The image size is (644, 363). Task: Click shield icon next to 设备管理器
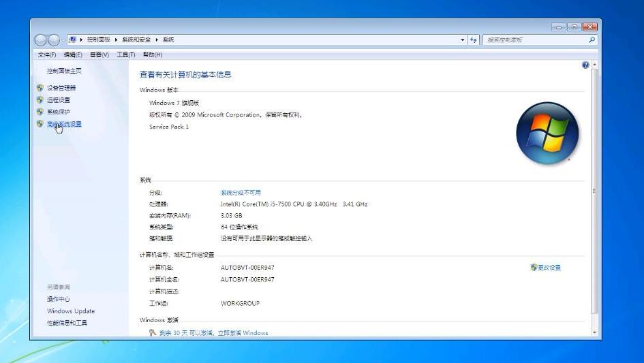click(x=40, y=87)
